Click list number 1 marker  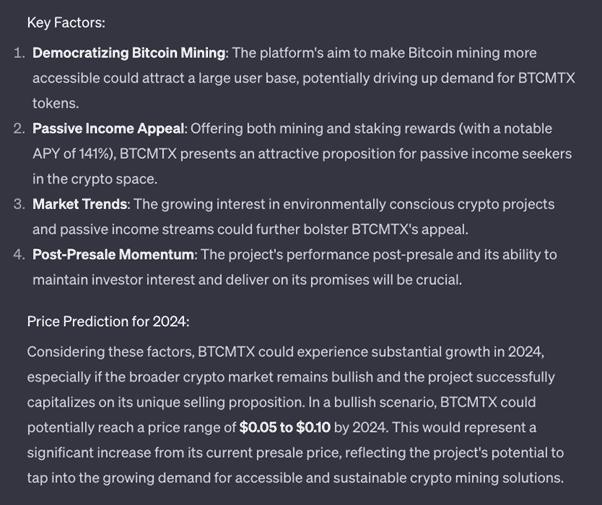point(19,53)
